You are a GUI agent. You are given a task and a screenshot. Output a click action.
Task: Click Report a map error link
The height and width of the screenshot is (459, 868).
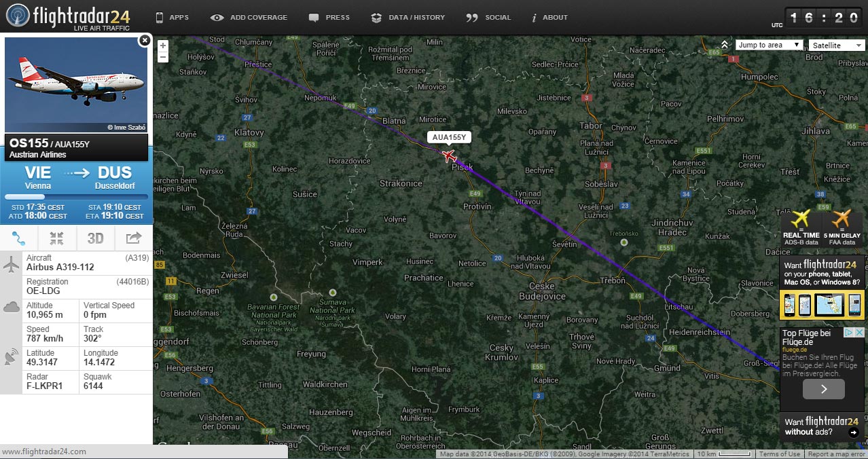click(x=836, y=454)
